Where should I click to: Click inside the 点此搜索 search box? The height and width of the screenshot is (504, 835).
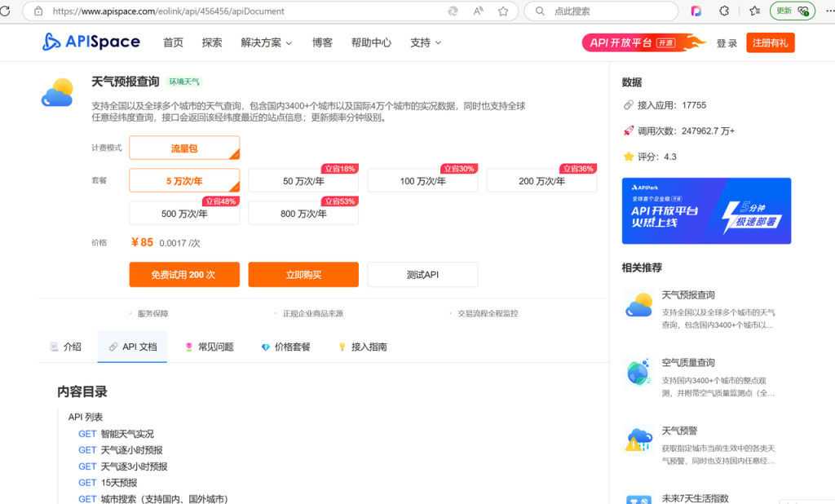pyautogui.click(x=601, y=11)
